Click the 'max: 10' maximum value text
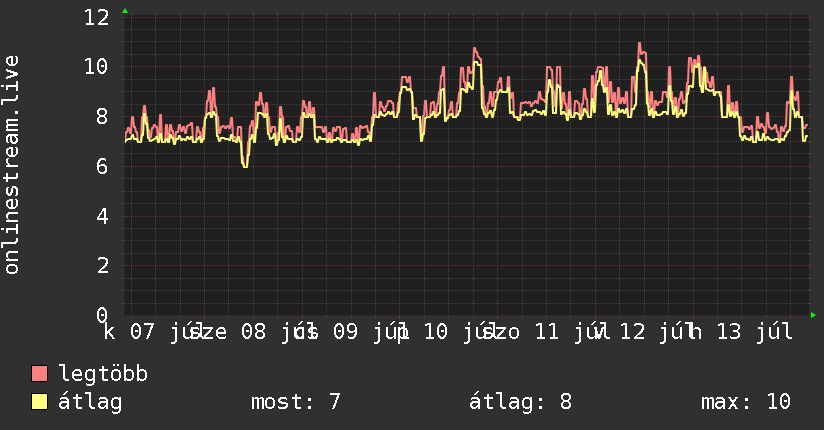 [x=746, y=402]
